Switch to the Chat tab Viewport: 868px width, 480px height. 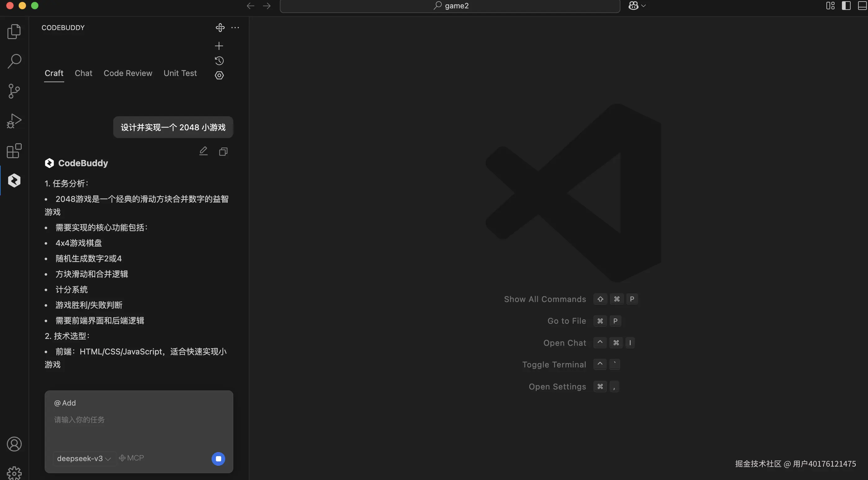pos(83,73)
